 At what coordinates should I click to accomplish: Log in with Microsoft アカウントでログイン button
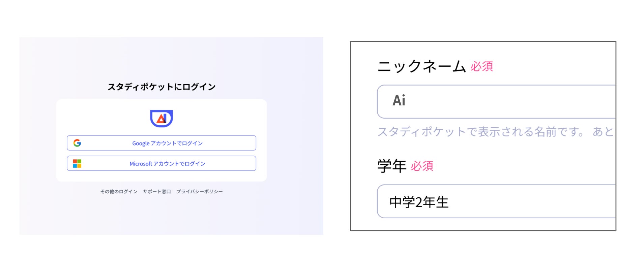(x=167, y=164)
